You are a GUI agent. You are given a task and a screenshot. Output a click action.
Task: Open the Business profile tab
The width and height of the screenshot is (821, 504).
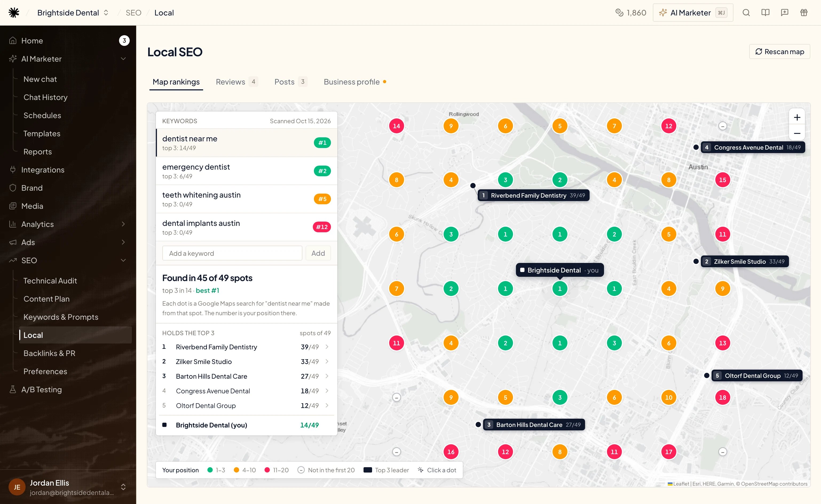pos(355,82)
